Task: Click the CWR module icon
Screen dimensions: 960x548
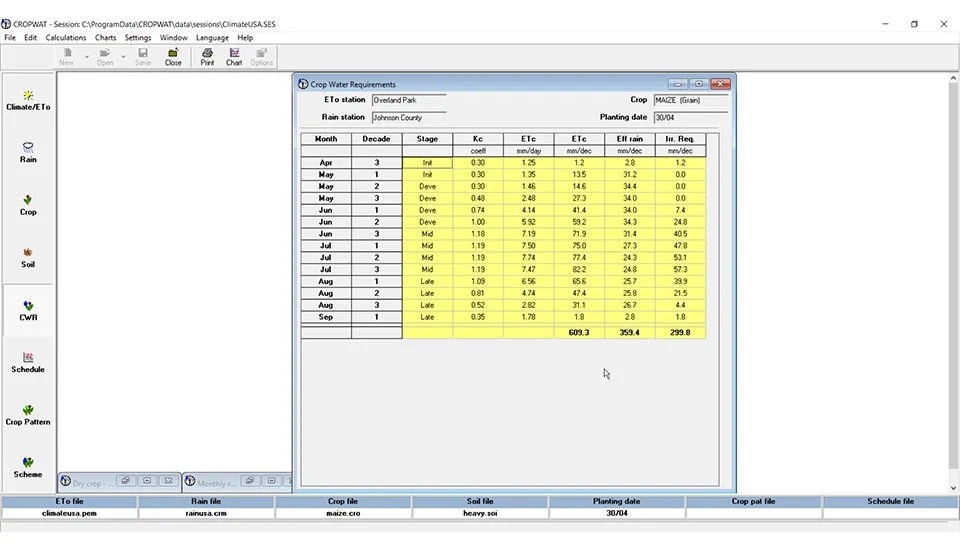Action: point(28,310)
